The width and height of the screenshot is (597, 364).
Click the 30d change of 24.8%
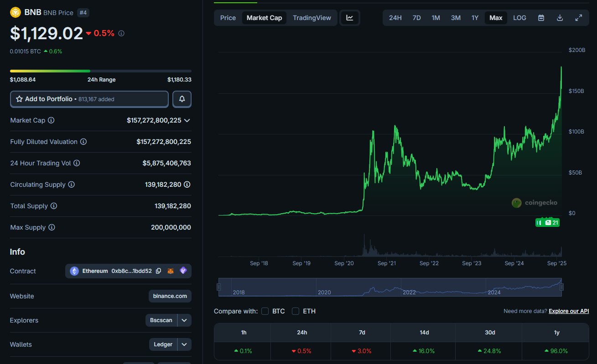(x=490, y=351)
